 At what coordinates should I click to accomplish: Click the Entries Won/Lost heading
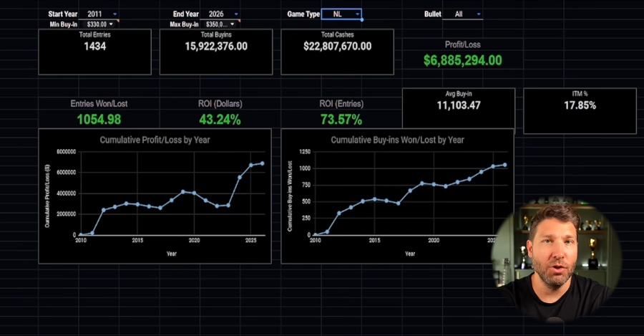(99, 104)
